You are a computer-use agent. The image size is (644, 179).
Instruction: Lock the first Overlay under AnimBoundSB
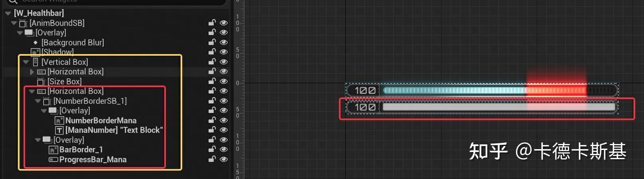[x=212, y=32]
